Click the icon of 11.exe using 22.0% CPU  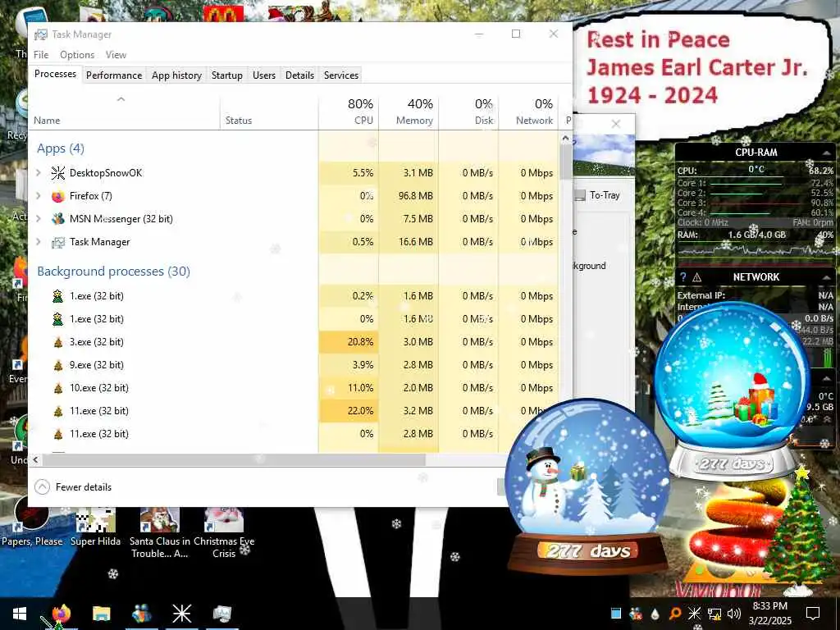click(x=58, y=411)
